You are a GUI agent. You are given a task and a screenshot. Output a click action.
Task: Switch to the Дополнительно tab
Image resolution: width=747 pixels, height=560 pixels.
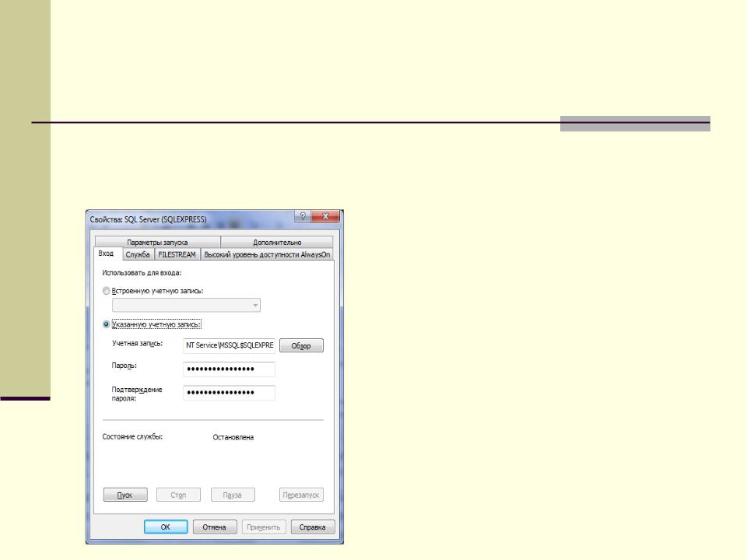click(x=277, y=242)
